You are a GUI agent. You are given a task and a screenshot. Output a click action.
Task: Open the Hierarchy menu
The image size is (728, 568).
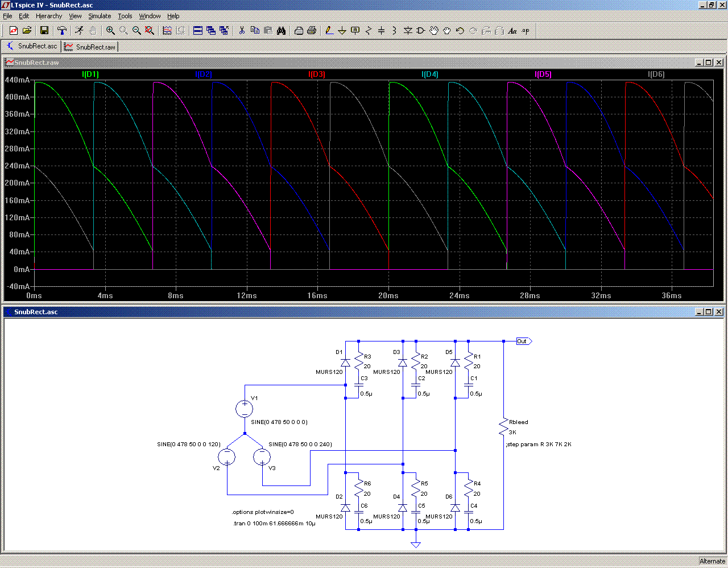coord(49,16)
